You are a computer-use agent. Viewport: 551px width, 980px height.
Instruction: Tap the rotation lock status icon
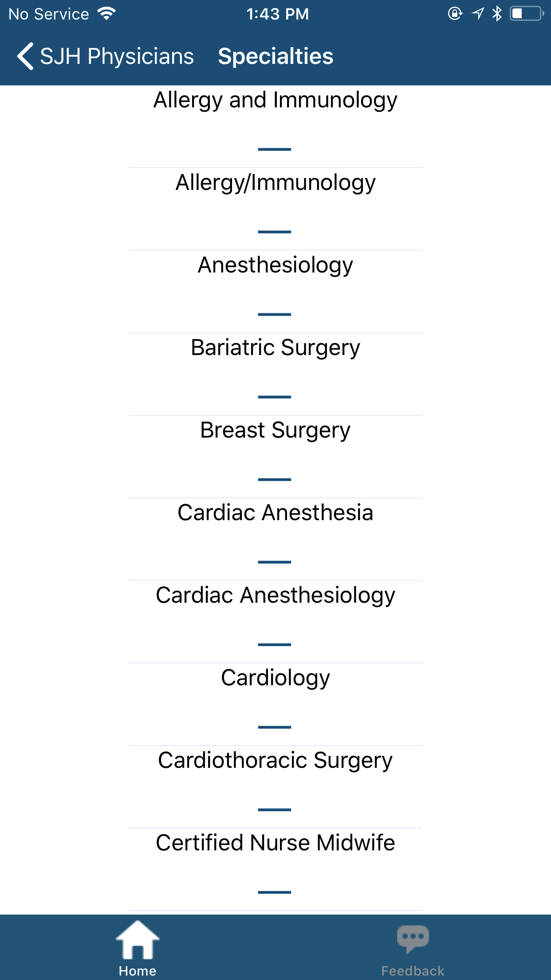point(455,14)
